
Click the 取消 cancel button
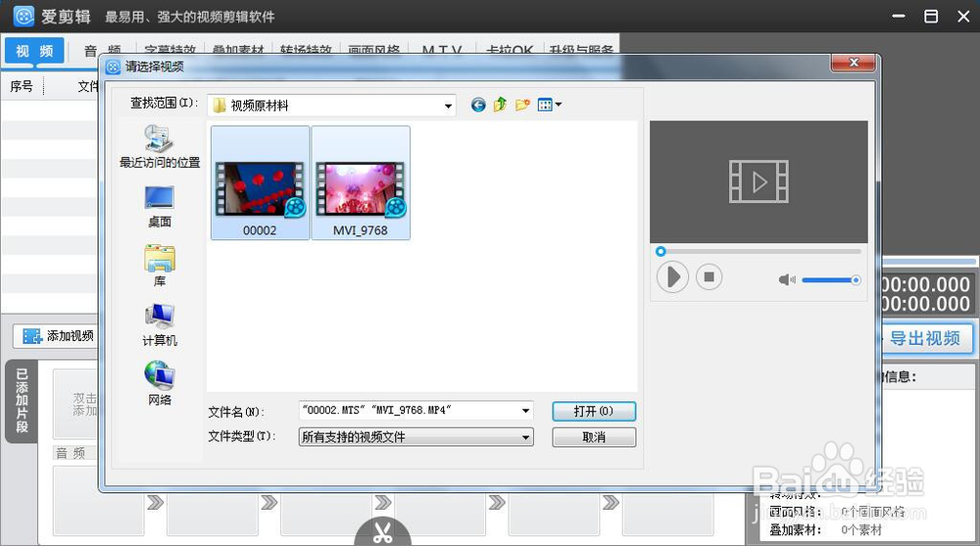(x=594, y=437)
